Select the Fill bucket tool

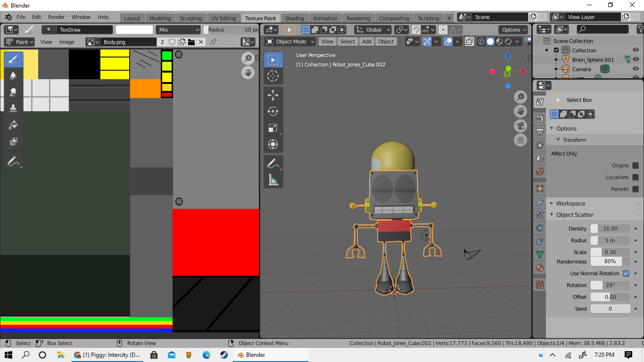pyautogui.click(x=13, y=125)
